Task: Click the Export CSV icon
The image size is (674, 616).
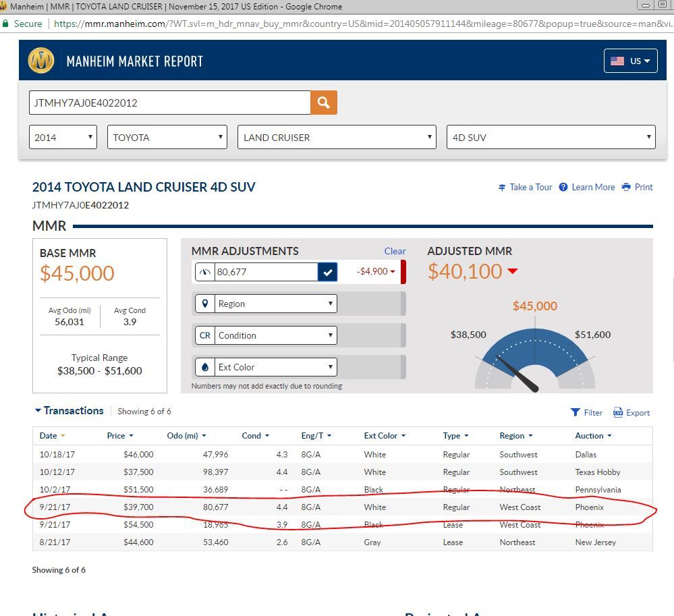Action: click(x=618, y=412)
